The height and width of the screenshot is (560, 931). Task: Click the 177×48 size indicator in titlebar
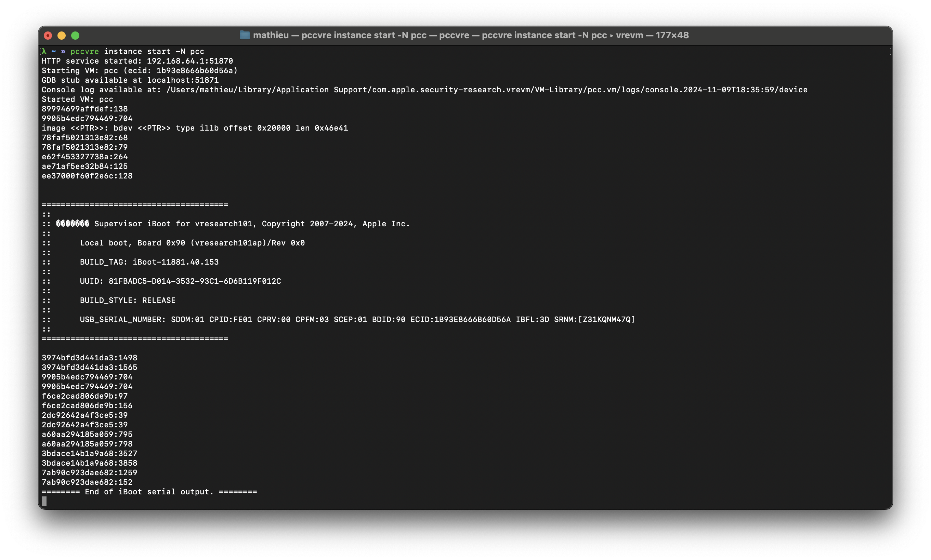(x=672, y=35)
